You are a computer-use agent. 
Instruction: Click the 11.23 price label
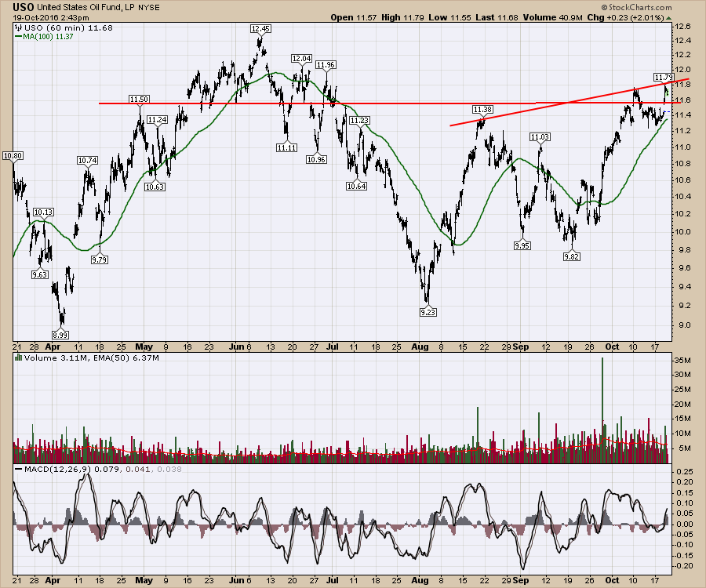(x=360, y=120)
